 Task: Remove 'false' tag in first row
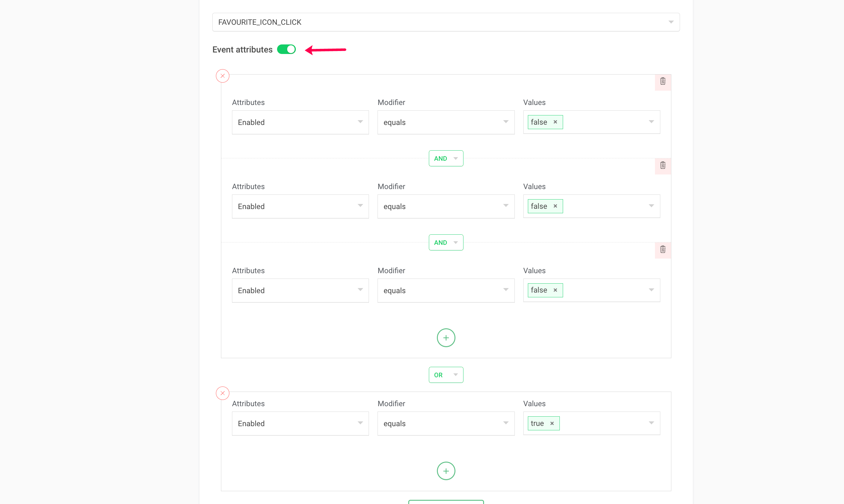555,122
